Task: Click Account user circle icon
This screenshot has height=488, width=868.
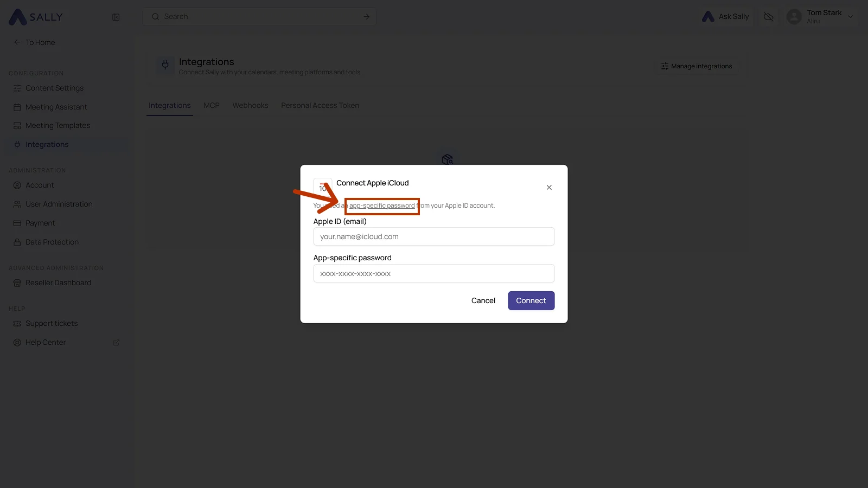Action: tap(17, 185)
